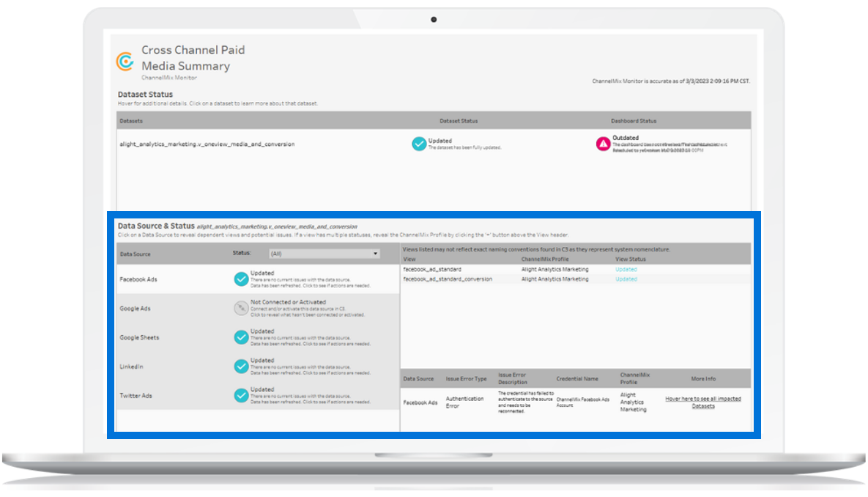Select the LinkedIn data source name
Viewport: 868px width, 497px height.
[131, 367]
